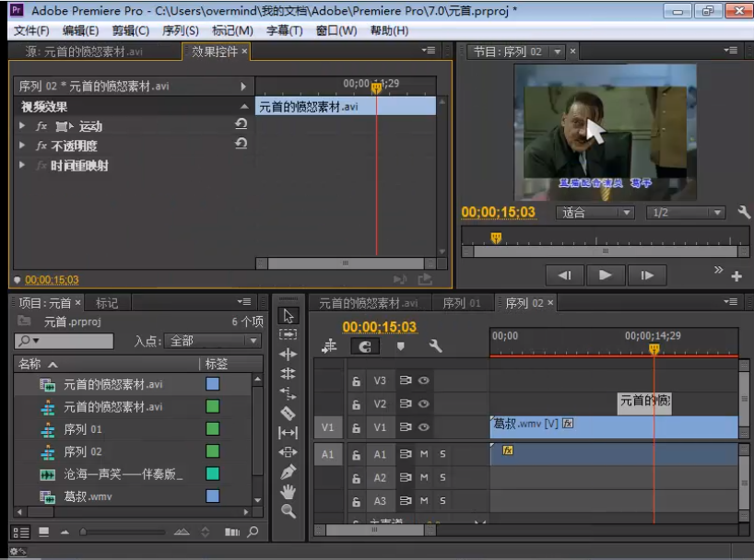Select the Track Select tool
Viewport: 754px width, 560px height.
coord(288,334)
